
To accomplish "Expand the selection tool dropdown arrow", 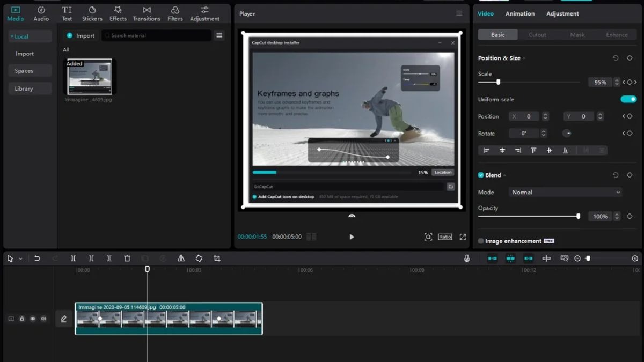I will point(20,258).
